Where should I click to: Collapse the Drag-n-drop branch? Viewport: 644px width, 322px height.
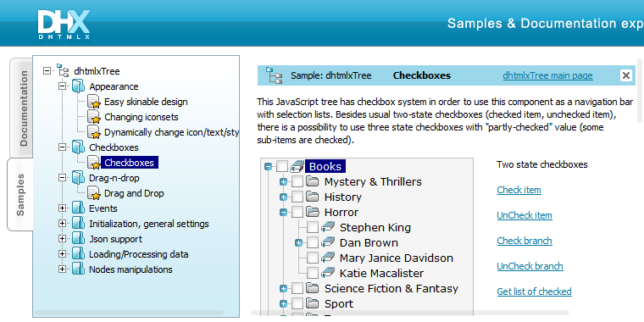[62, 178]
